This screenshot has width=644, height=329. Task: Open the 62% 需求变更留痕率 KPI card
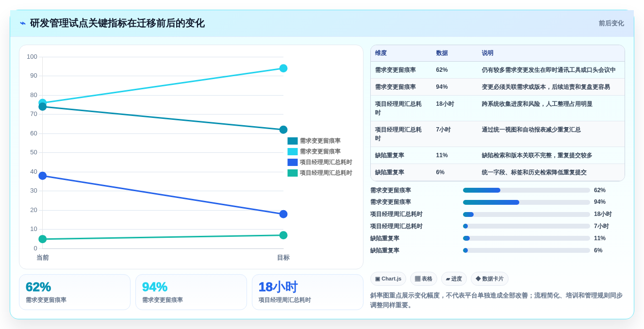click(x=75, y=292)
